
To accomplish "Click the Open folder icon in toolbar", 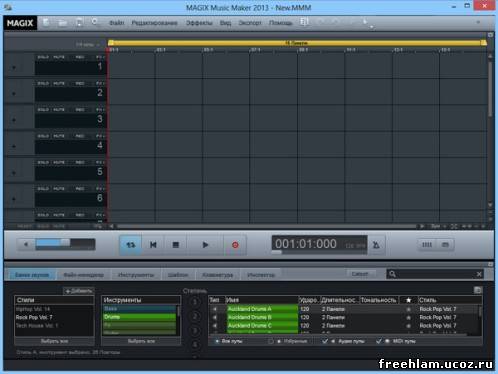I will pyautogui.click(x=62, y=22).
